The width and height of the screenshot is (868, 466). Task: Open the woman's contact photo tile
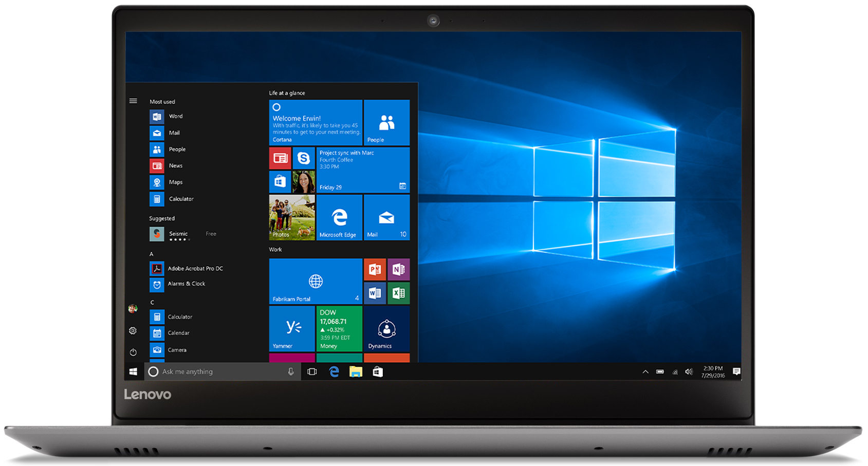click(x=304, y=182)
